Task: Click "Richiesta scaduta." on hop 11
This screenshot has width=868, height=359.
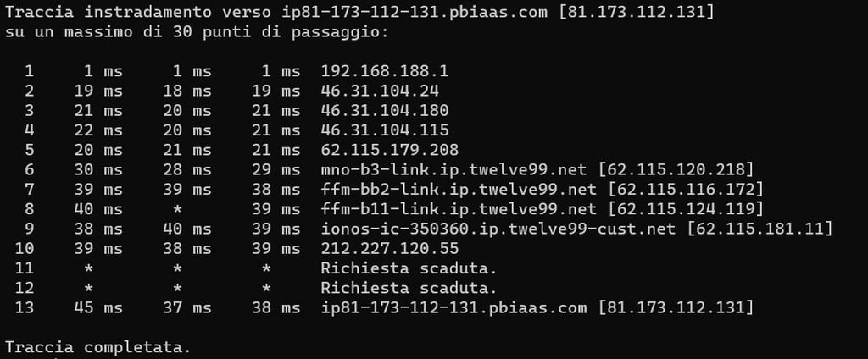Action: 409,268
